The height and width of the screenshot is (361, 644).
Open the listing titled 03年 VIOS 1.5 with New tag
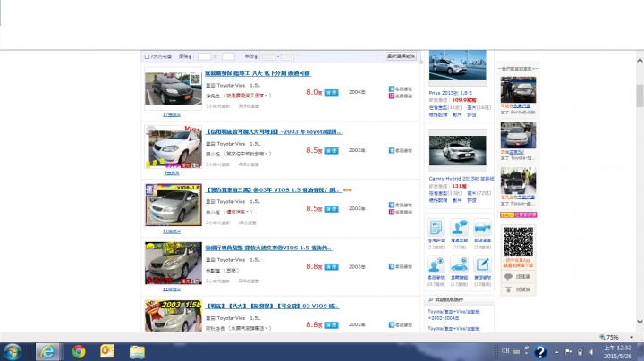point(273,190)
